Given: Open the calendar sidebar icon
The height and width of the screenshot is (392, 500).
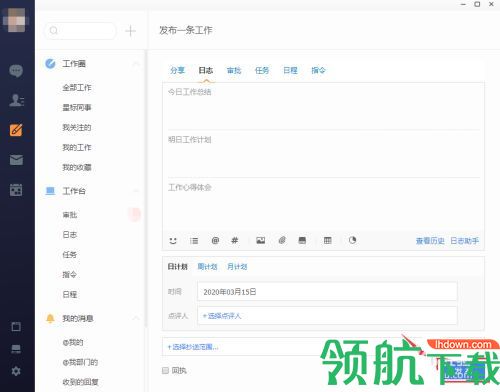Looking at the screenshot, I should click(x=16, y=190).
